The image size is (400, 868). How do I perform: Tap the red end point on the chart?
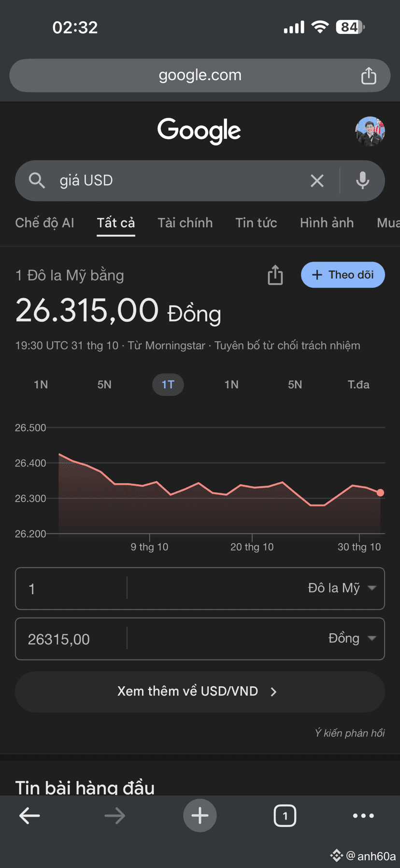tap(380, 493)
